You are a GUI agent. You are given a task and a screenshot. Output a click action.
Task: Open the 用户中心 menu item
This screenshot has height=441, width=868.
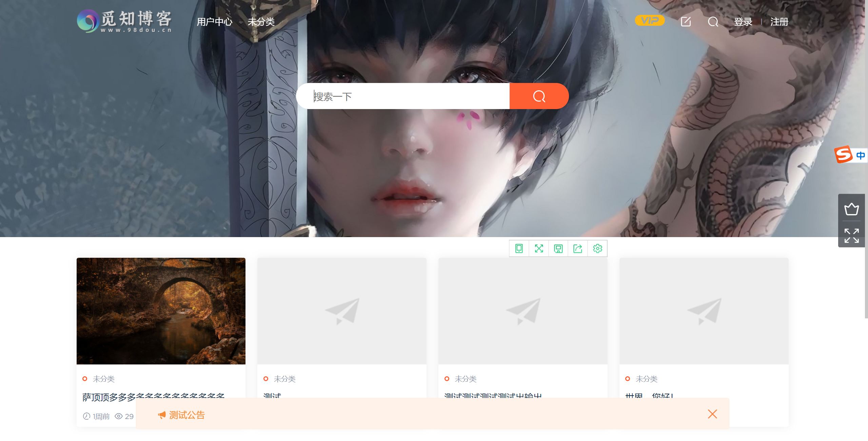pyautogui.click(x=215, y=22)
